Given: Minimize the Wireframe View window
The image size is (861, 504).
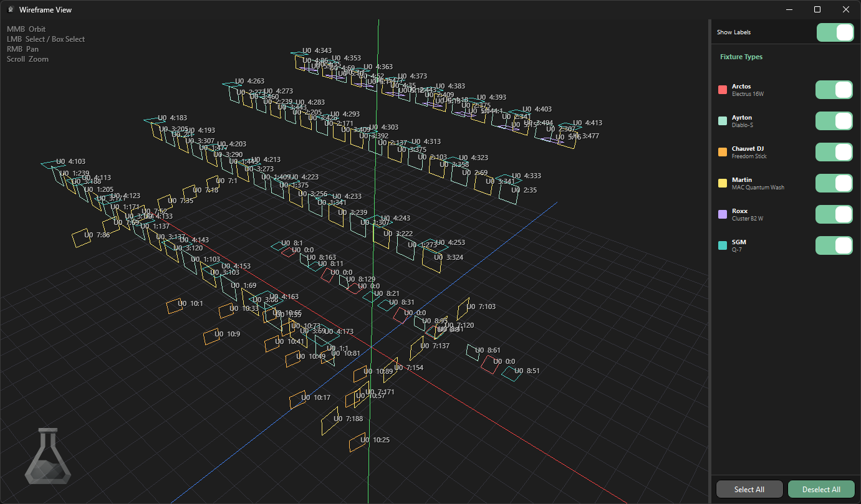Looking at the screenshot, I should (789, 9).
